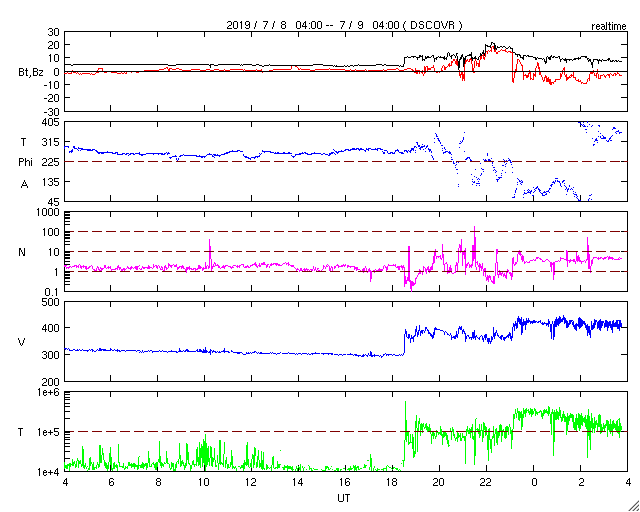This screenshot has height=512, width=640.
Task: Click the '405' tick on Phi axis
Action: tap(51, 122)
